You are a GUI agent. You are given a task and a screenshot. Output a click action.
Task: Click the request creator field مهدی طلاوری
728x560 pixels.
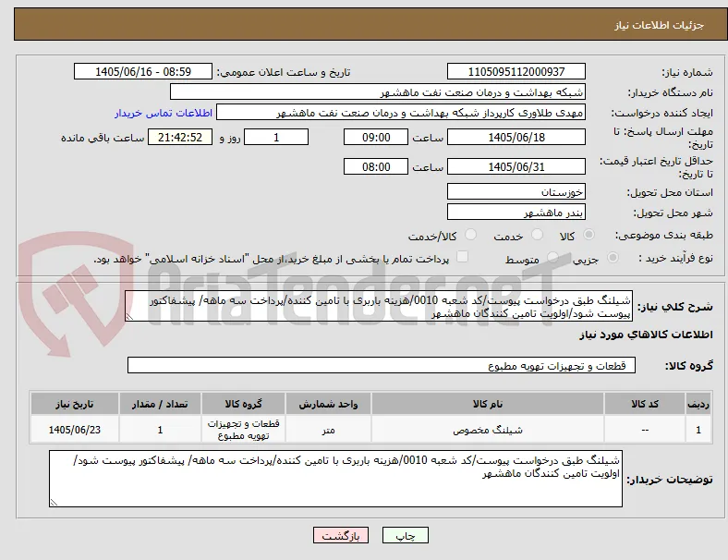(401, 113)
